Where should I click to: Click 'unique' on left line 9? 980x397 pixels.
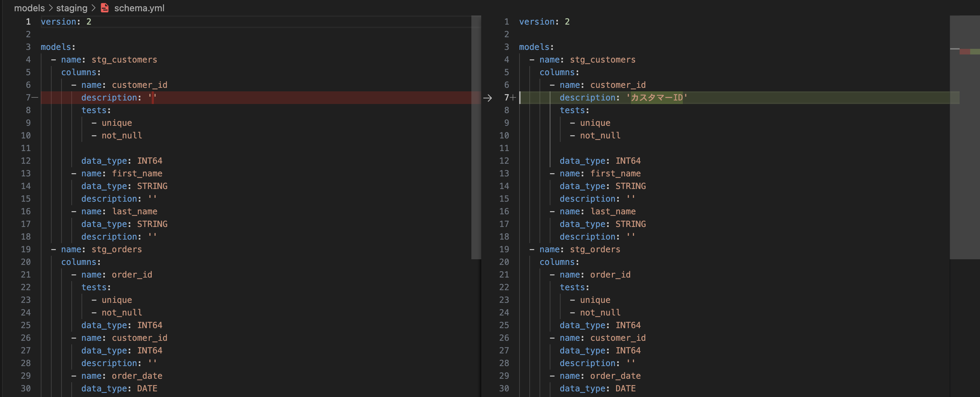tap(117, 123)
